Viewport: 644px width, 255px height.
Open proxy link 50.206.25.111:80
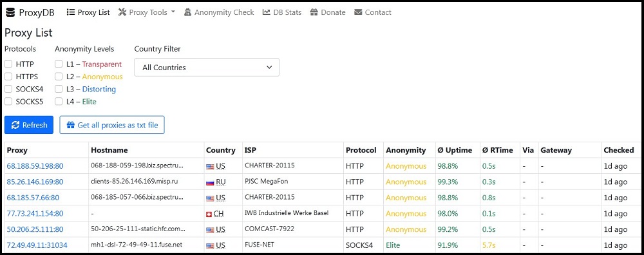click(35, 229)
